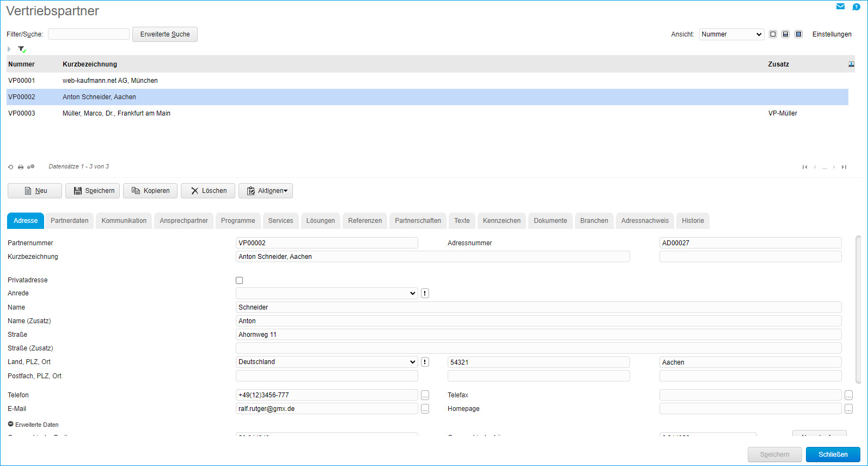Switch to list-only layout view icon
Screen dimensions: 868x466
tap(773, 34)
